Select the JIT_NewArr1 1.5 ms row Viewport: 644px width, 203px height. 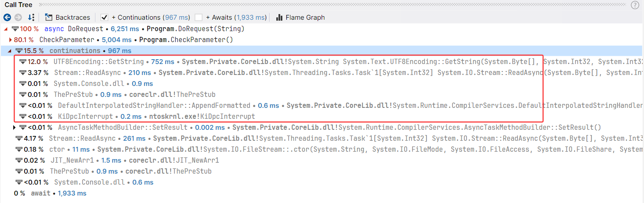(x=322, y=160)
